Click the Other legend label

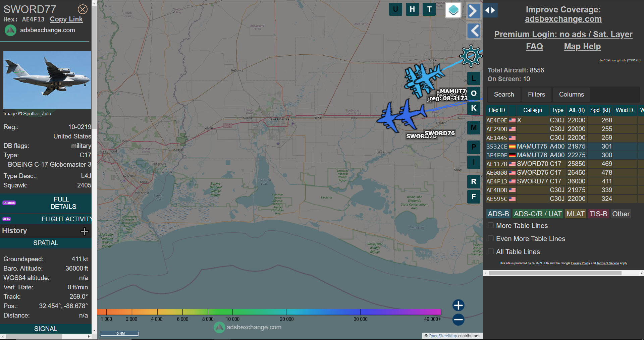(x=621, y=214)
